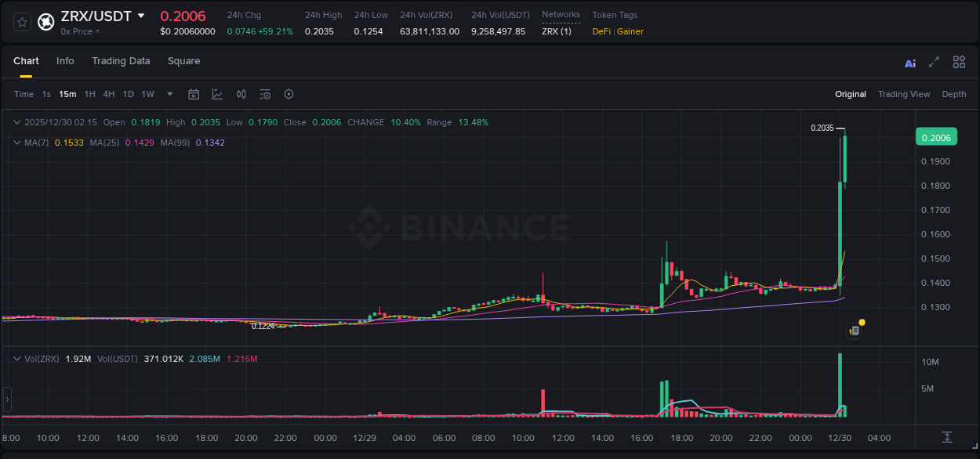Open the Info tab
Image resolution: width=980 pixels, height=459 pixels.
coord(65,61)
